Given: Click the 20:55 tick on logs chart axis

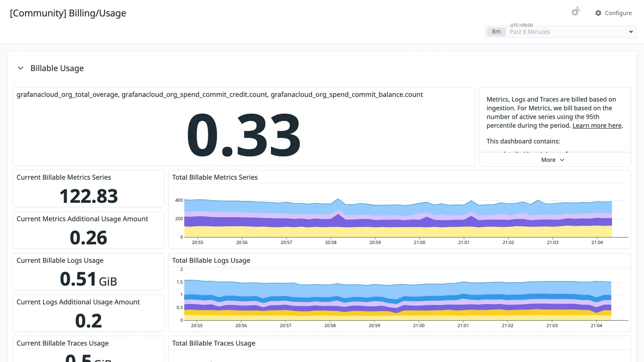Looking at the screenshot, I should click(197, 325).
